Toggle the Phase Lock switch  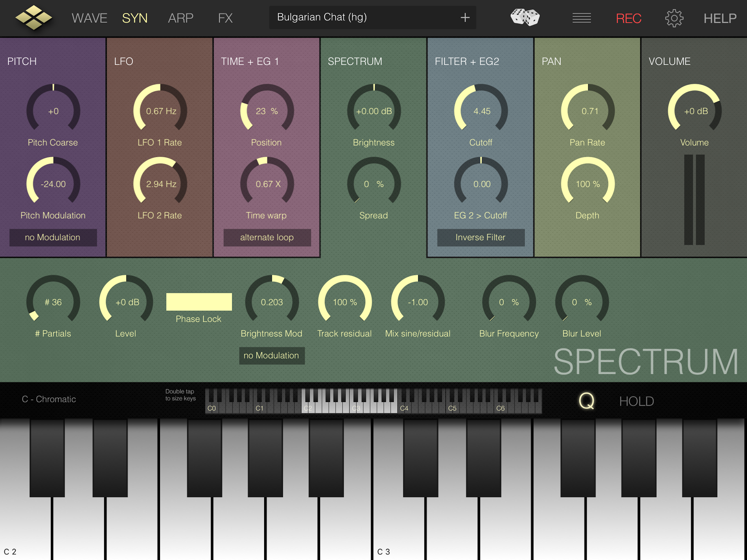(199, 302)
